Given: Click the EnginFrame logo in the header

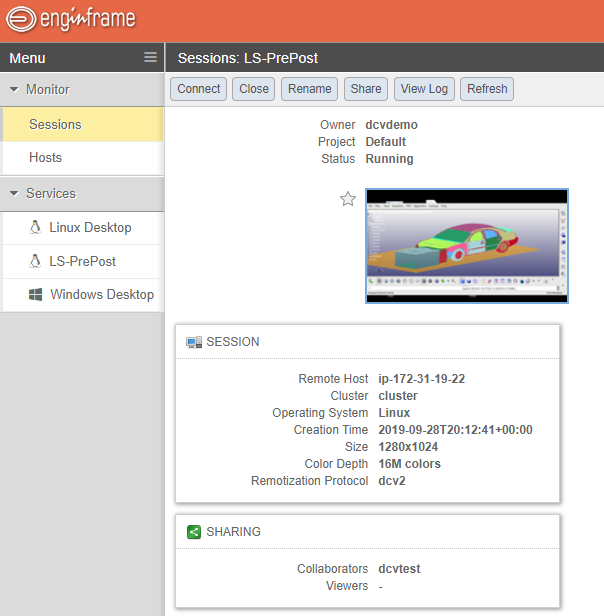Looking at the screenshot, I should tap(71, 19).
